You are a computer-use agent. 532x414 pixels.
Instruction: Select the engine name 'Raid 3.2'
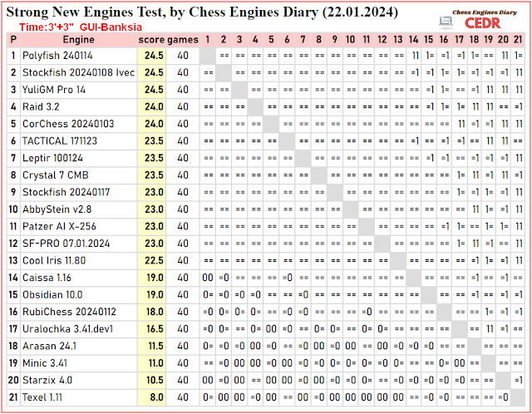pos(41,107)
